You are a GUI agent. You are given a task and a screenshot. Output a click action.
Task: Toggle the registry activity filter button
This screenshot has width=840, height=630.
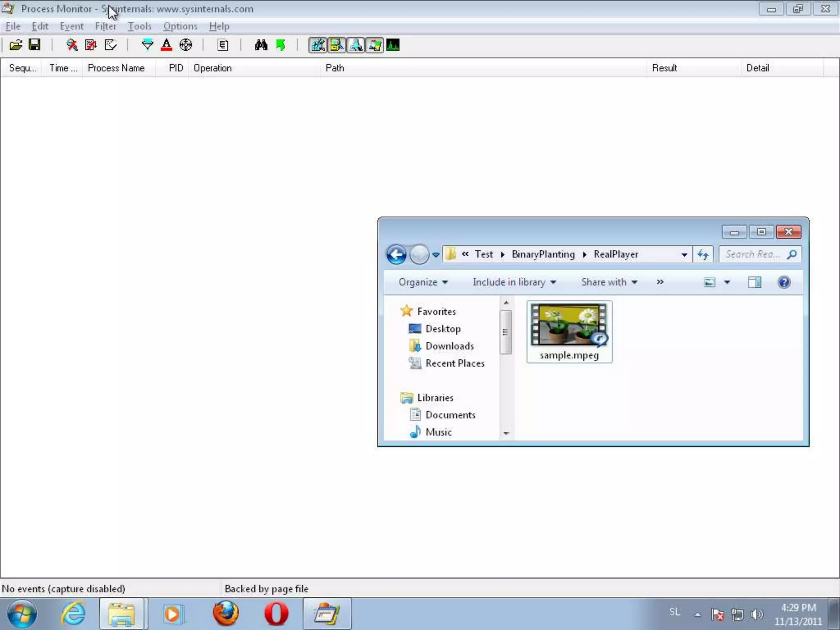coord(318,45)
